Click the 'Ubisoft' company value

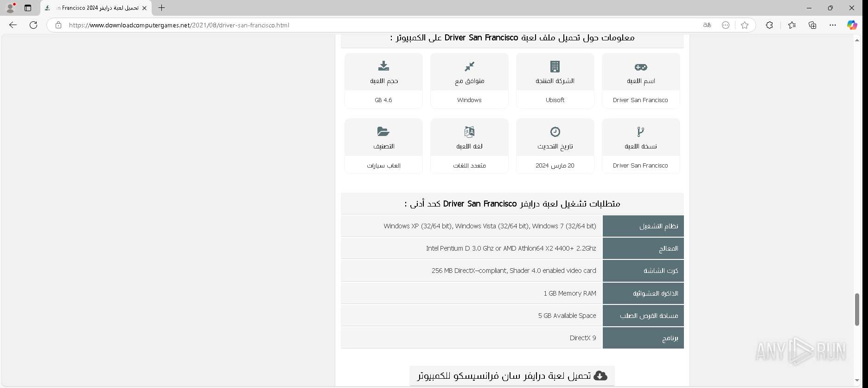pyautogui.click(x=555, y=100)
